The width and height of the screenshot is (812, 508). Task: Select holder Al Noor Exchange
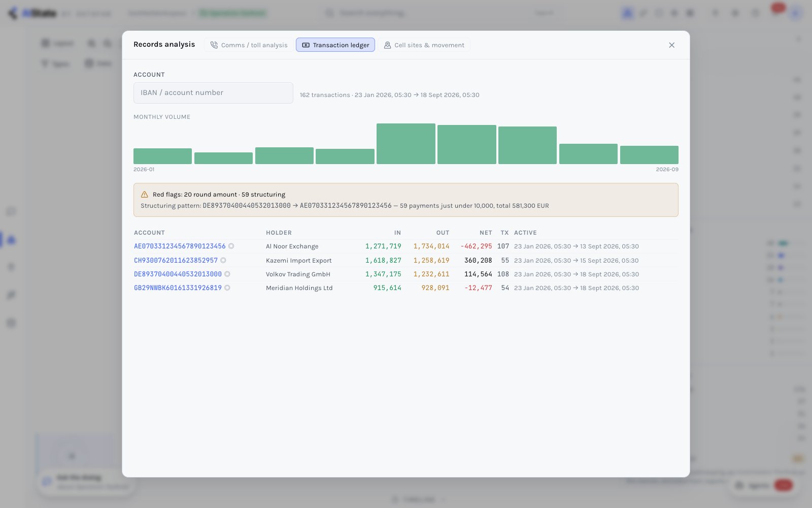pyautogui.click(x=292, y=246)
